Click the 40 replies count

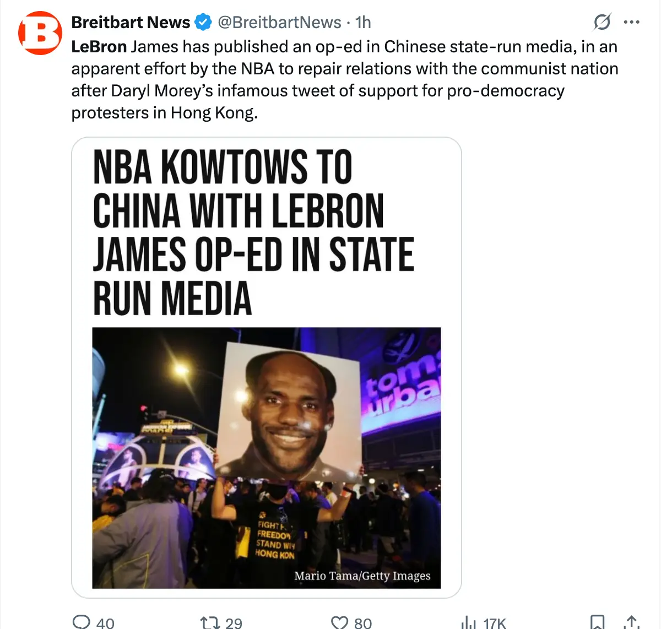pos(105,623)
